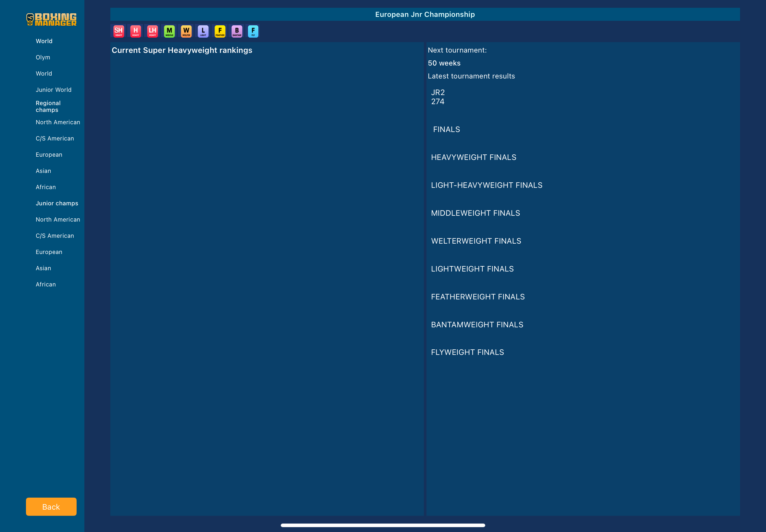
Task: Select the Featherweight F icon
Action: pos(220,31)
